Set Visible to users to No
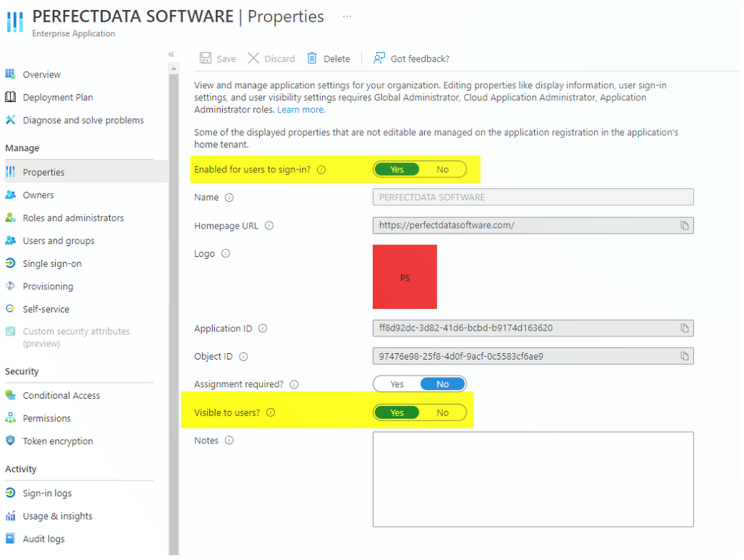The image size is (744, 560). click(x=443, y=413)
